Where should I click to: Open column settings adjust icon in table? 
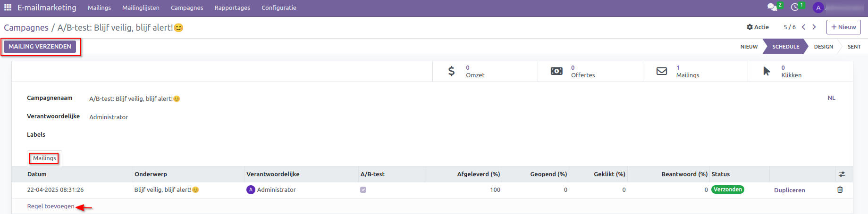(x=842, y=174)
